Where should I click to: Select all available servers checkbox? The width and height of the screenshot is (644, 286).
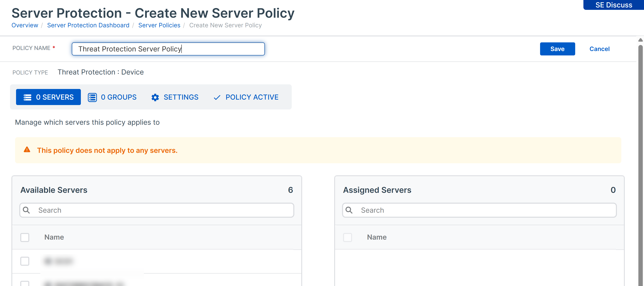point(25,237)
